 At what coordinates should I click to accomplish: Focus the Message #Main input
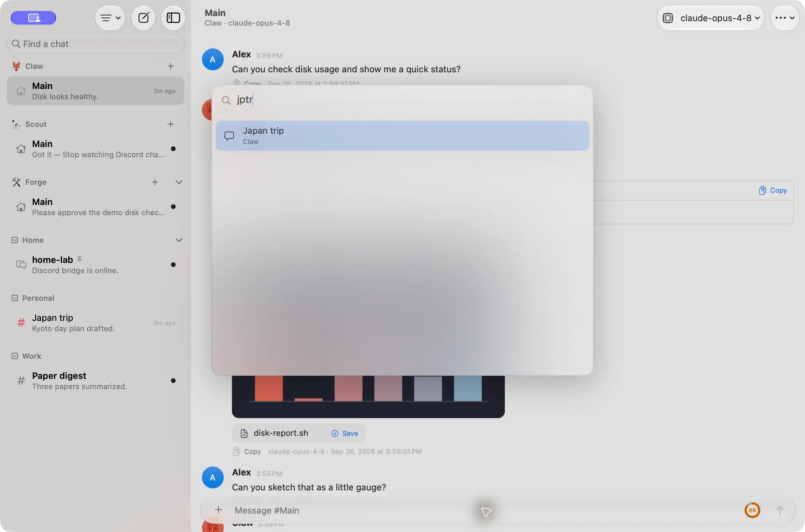click(478, 510)
